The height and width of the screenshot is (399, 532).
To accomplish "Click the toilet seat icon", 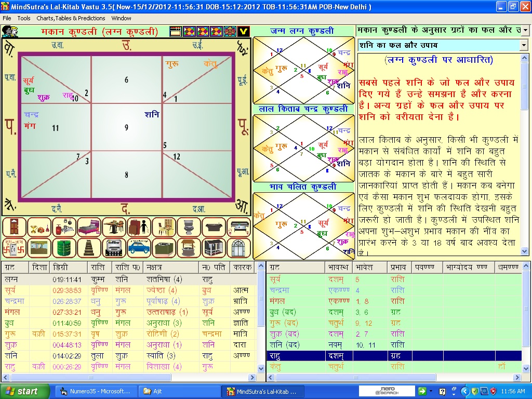I will tap(189, 227).
